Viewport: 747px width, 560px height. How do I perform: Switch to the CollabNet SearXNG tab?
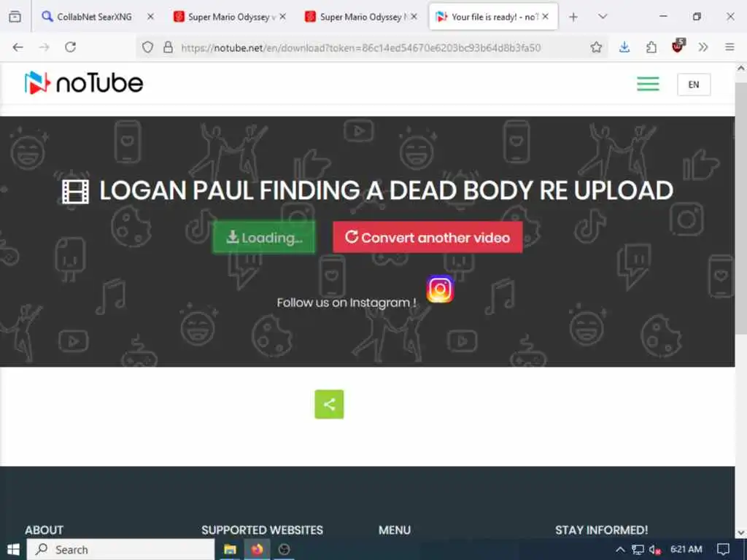pyautogui.click(x=98, y=17)
